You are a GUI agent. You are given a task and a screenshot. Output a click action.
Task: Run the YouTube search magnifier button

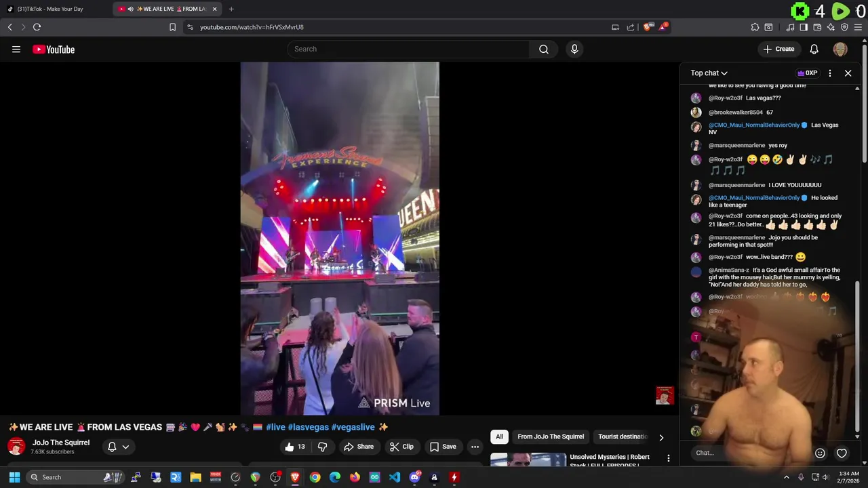click(543, 49)
